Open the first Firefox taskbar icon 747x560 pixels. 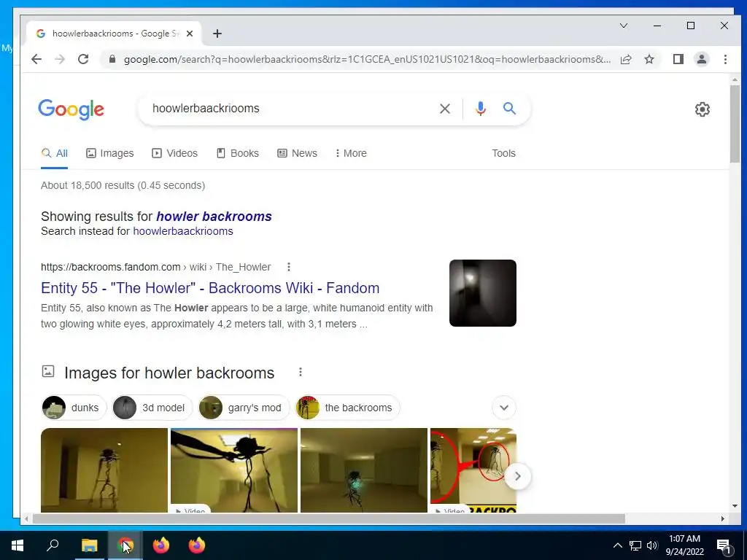(161, 545)
